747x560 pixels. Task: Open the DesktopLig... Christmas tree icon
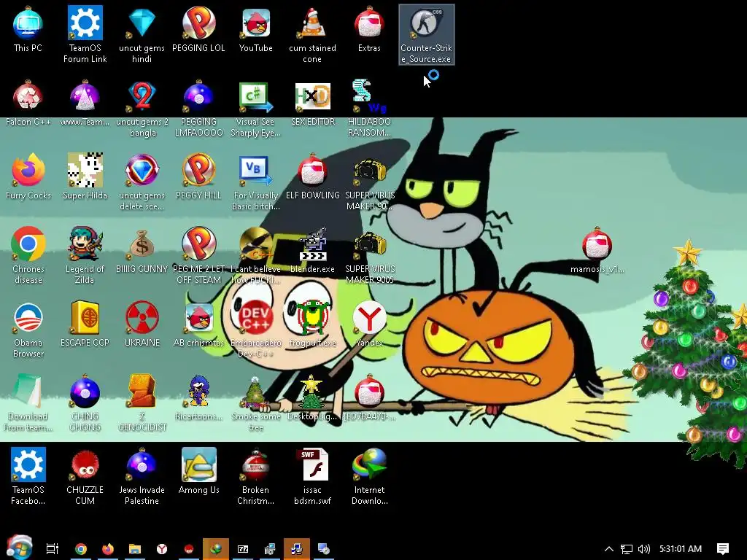pyautogui.click(x=312, y=398)
